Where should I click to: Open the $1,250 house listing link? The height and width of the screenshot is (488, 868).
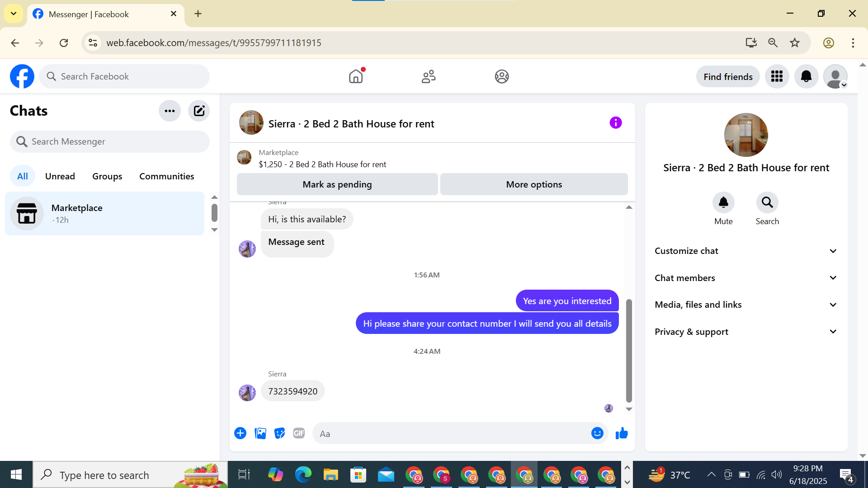tap(322, 164)
